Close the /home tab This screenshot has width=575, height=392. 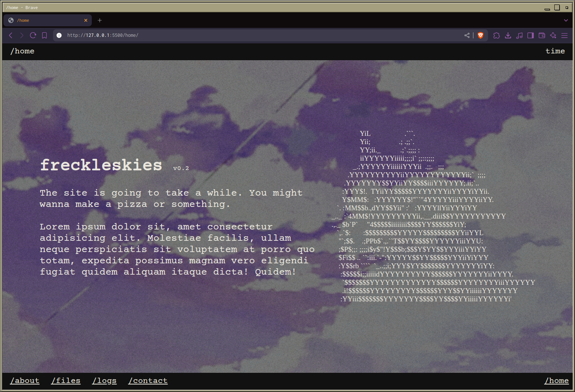[x=86, y=20]
